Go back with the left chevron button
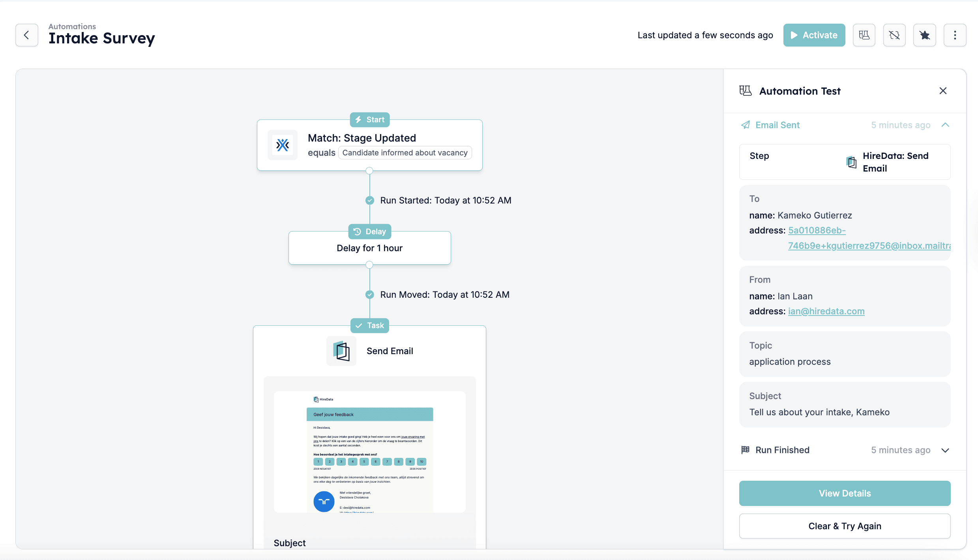The image size is (978, 560). [x=27, y=35]
